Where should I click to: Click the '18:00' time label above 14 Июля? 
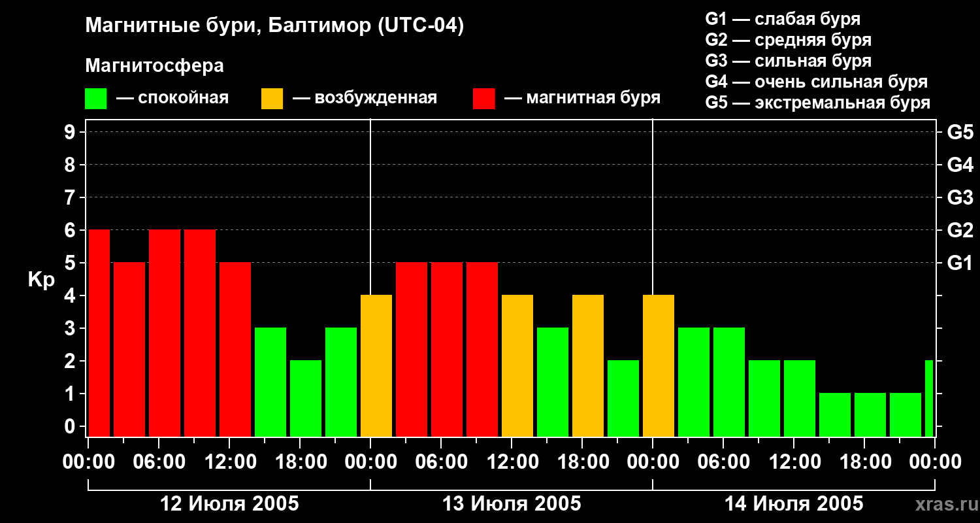pos(864,462)
